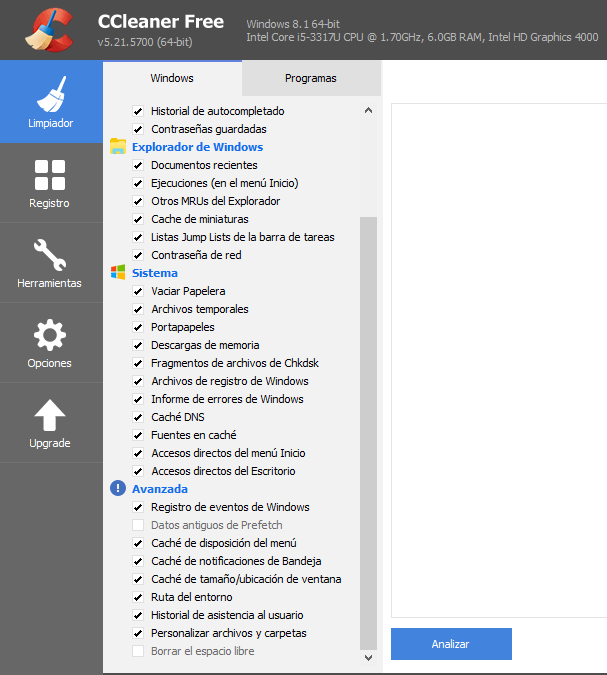Screen dimensions: 607x675
Task: Open the Upgrade section
Action: [x=51, y=423]
